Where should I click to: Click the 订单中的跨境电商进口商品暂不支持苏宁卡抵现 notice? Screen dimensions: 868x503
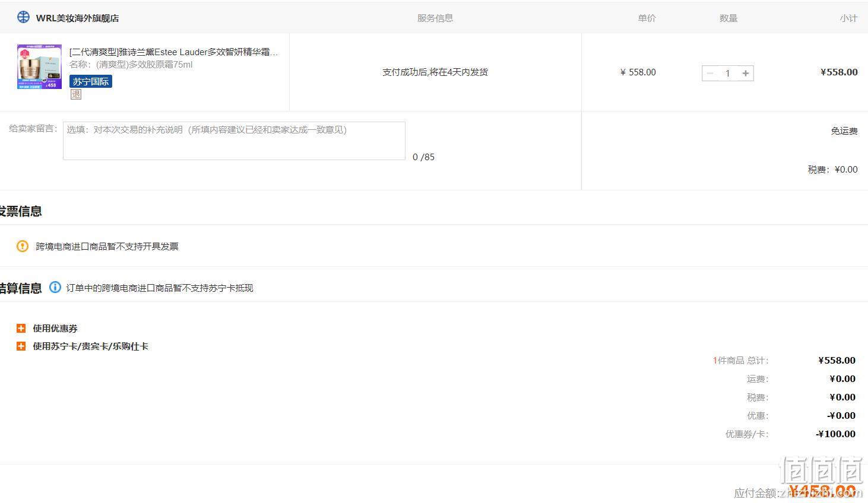(x=160, y=288)
